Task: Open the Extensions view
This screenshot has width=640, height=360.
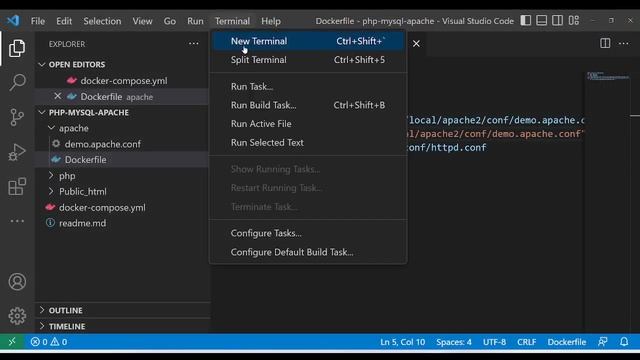Action: coord(17,187)
